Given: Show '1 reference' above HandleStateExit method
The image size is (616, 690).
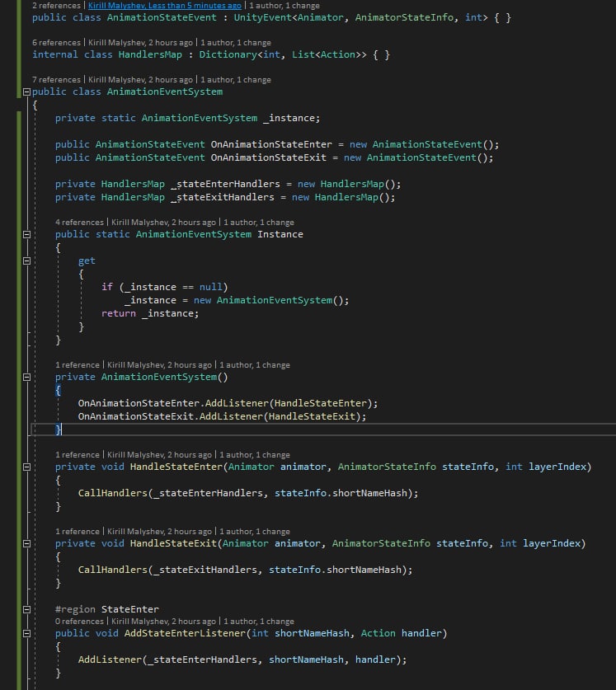Looking at the screenshot, I should click(x=78, y=531).
